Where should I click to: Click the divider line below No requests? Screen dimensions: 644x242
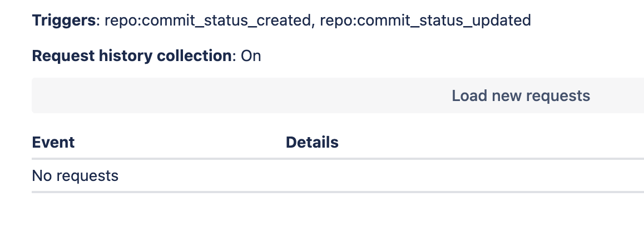(x=338, y=192)
